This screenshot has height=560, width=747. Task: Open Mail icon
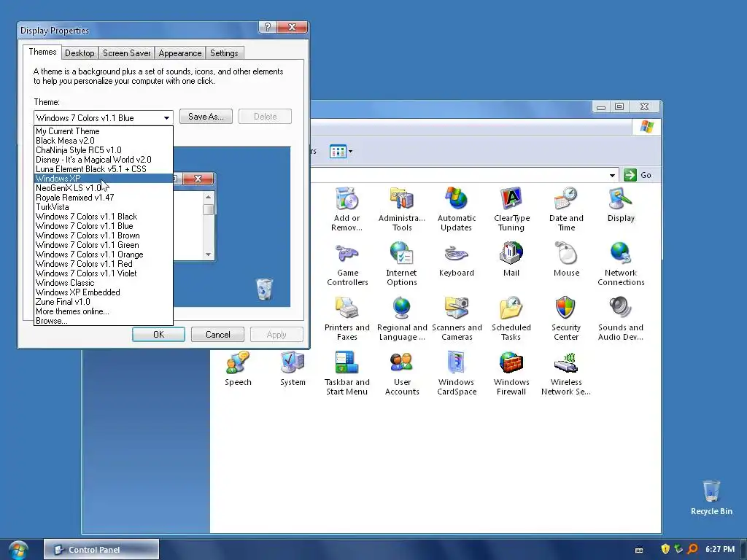coord(511,260)
